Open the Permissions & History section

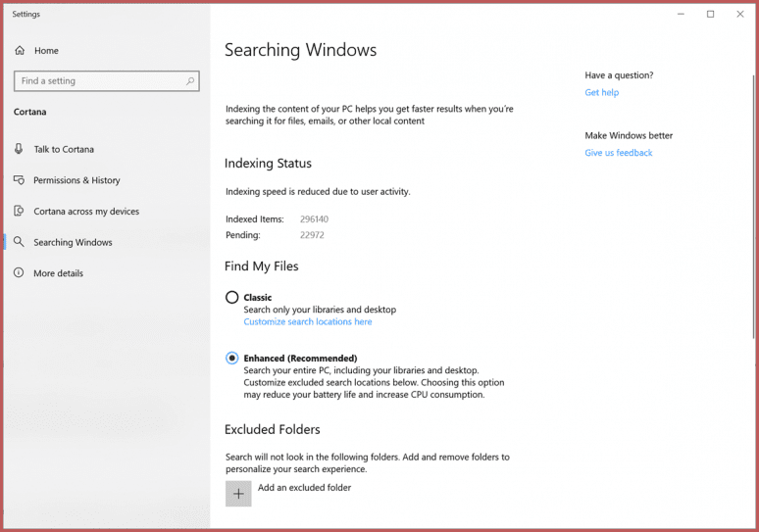76,180
